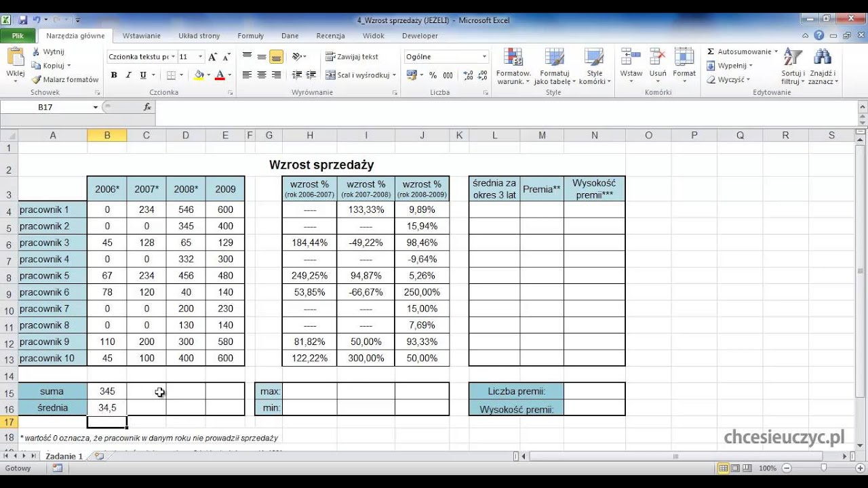Click the Wstaw insert cells icon
Image resolution: width=868 pixels, height=488 pixels.
631,58
